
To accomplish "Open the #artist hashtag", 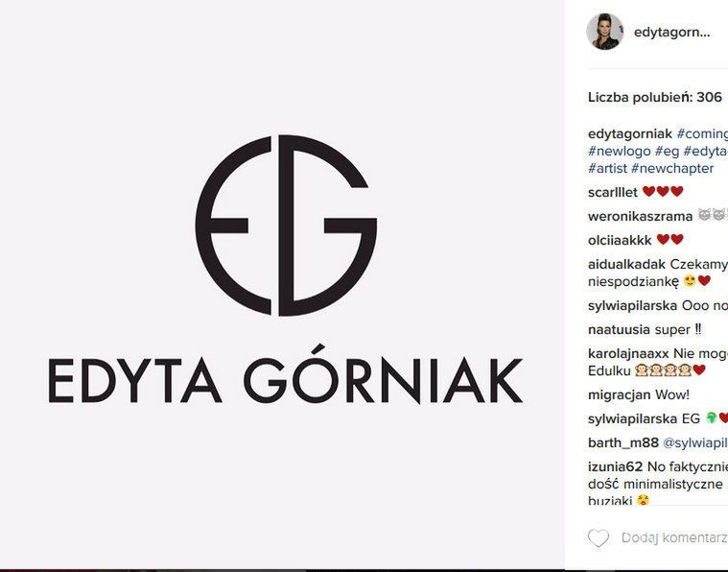I will coord(607,168).
